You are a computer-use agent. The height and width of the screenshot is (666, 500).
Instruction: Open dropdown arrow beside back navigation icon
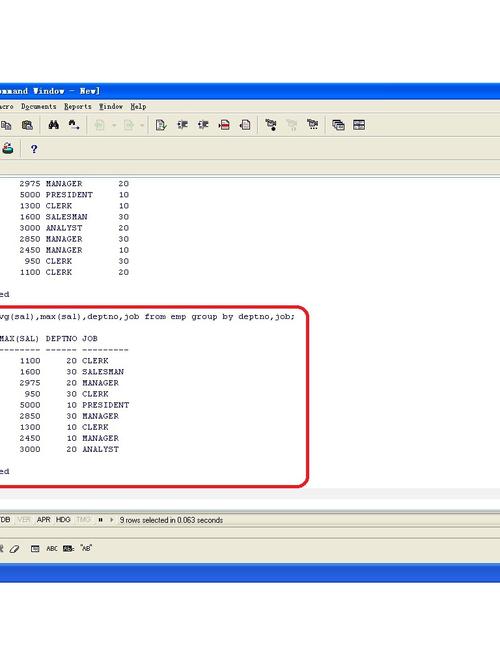(114, 125)
